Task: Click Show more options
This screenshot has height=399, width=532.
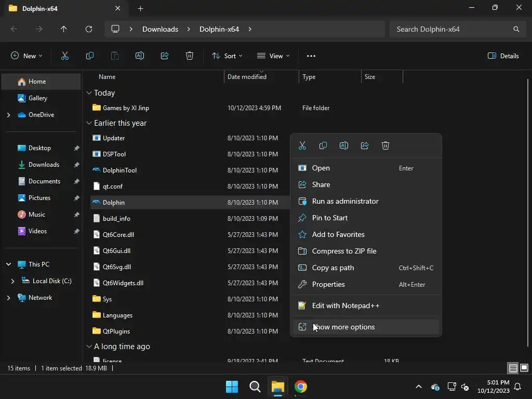Action: (x=366, y=327)
